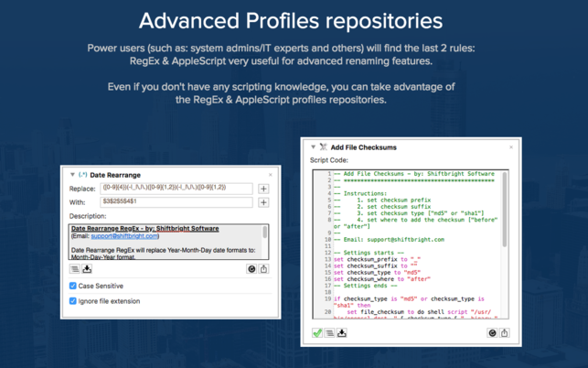Click the share icon in Date Rearrange panel
This screenshot has width=588, height=368.
click(x=263, y=269)
